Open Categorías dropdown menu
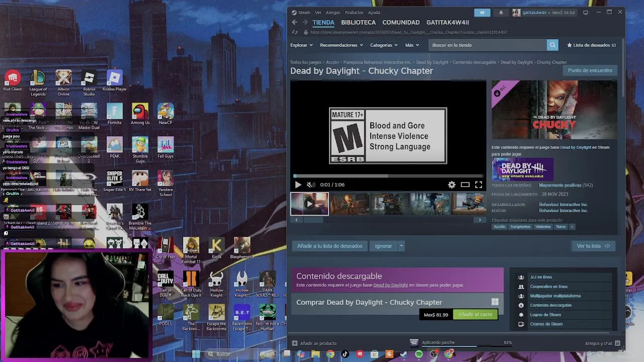The width and height of the screenshot is (644, 362). point(384,45)
